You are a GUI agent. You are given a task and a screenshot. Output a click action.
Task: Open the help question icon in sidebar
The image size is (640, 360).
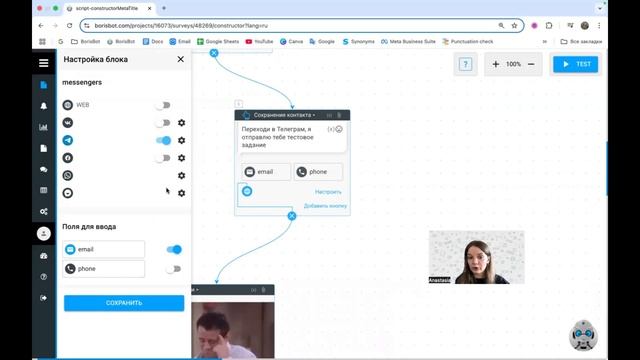[x=44, y=277]
